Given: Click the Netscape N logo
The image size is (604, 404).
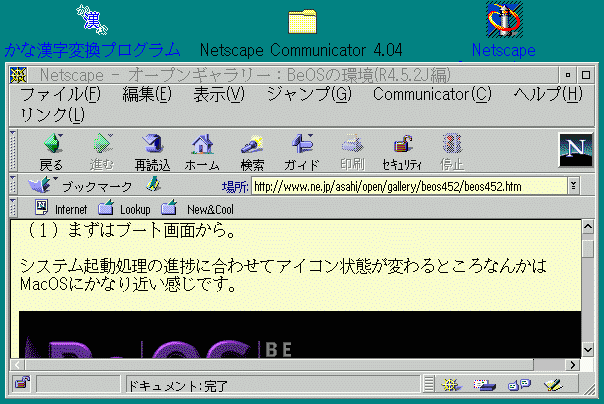Looking at the screenshot, I should pos(576,150).
